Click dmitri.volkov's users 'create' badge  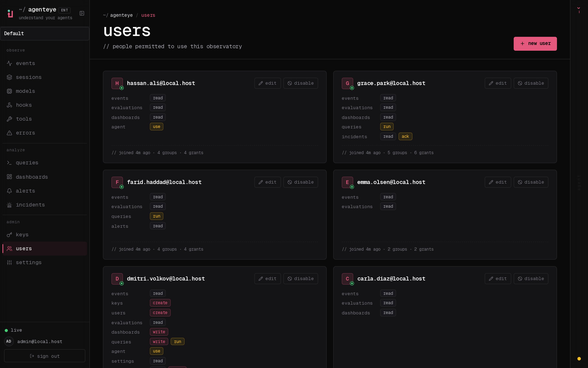[x=160, y=313]
